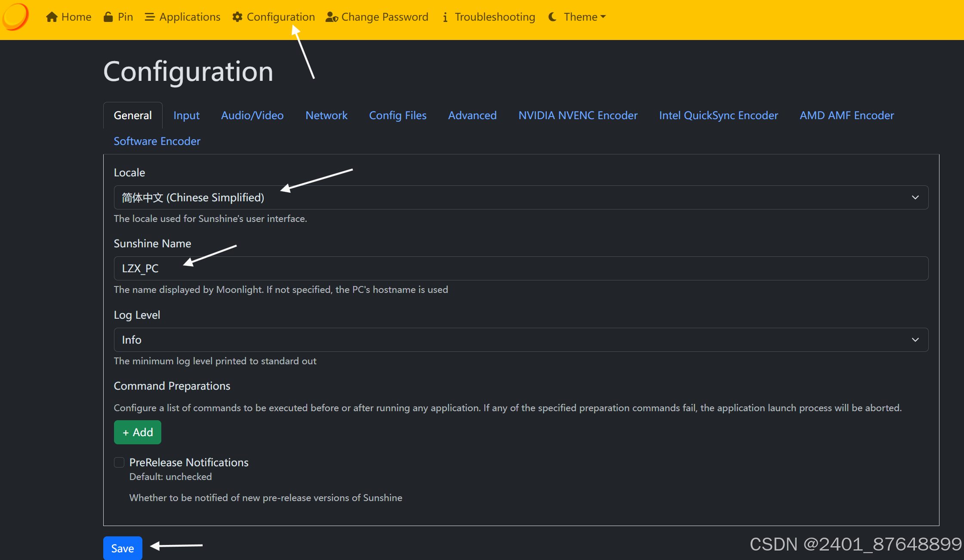
Task: Click the Home house icon
Action: [52, 17]
